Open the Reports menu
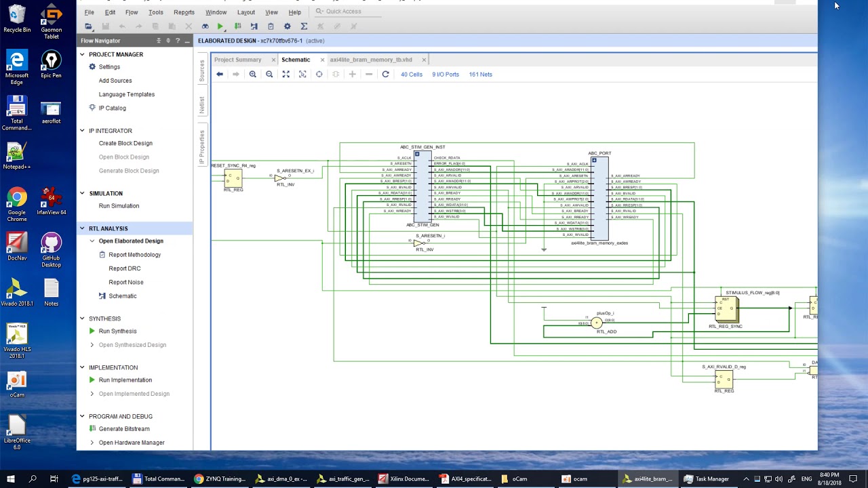The image size is (868, 488). [184, 12]
